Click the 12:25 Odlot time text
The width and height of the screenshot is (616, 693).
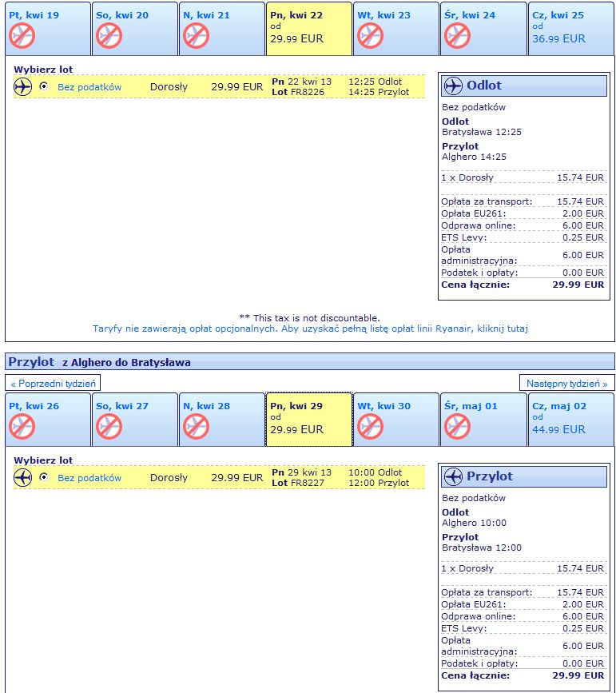(x=376, y=82)
